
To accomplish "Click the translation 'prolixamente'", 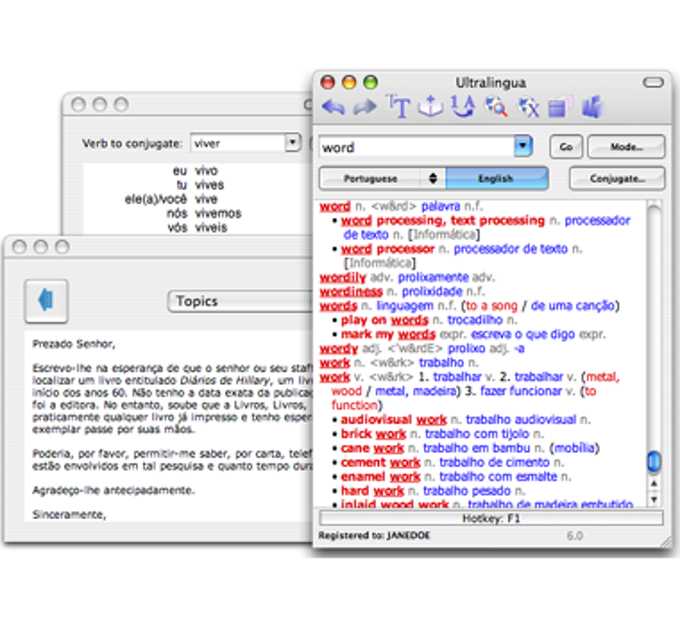I will click(433, 277).
